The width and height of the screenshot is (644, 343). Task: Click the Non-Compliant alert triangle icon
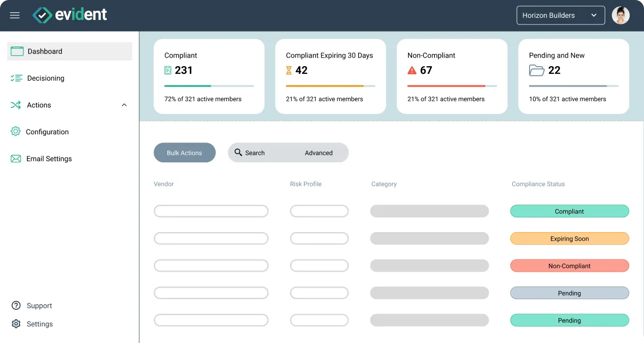tap(412, 70)
